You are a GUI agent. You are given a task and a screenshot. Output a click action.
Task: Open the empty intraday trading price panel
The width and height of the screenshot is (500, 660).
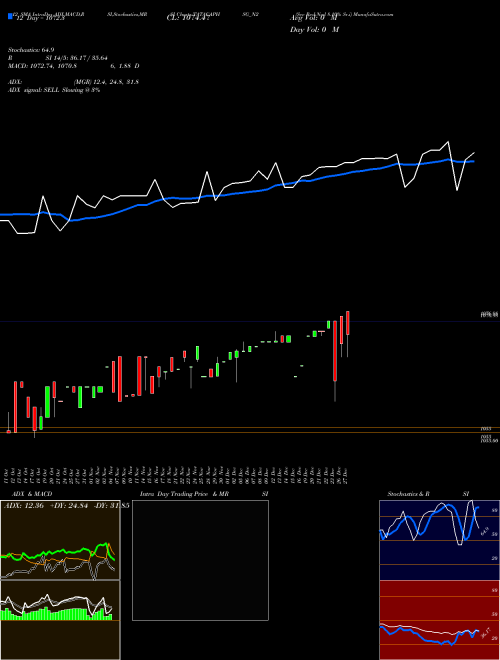click(200, 560)
